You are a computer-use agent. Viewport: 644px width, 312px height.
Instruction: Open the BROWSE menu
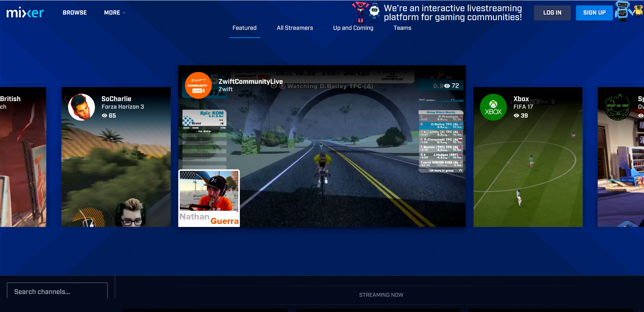coord(75,13)
